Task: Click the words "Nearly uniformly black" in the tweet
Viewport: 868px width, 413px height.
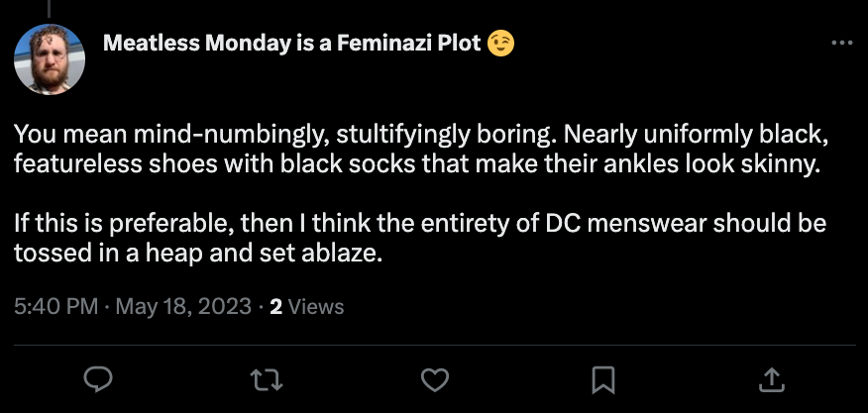Action: [711, 134]
